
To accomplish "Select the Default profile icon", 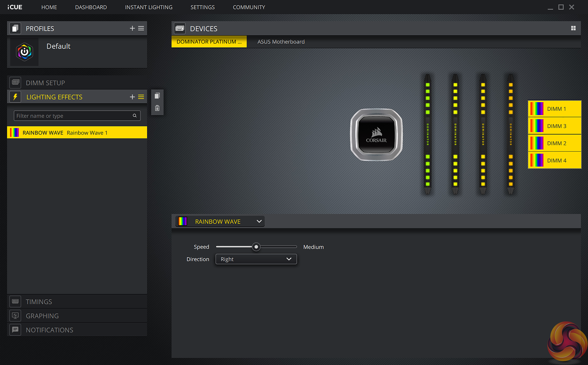I will [x=24, y=52].
